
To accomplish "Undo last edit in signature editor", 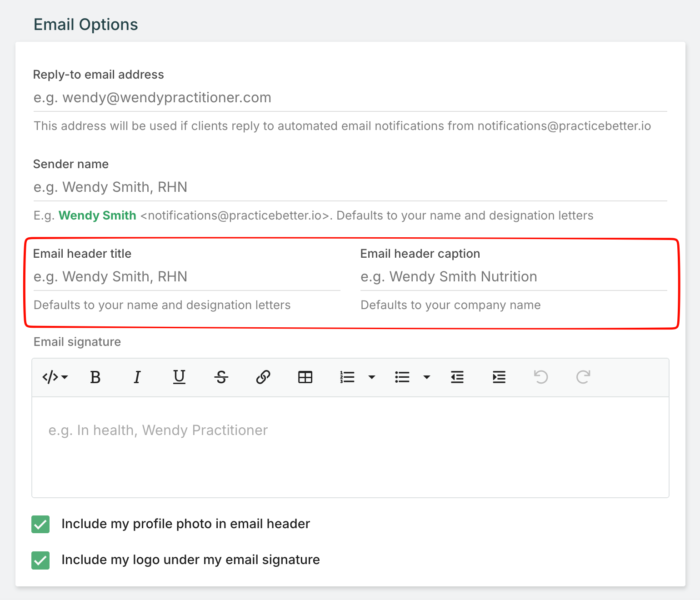I will pos(541,377).
